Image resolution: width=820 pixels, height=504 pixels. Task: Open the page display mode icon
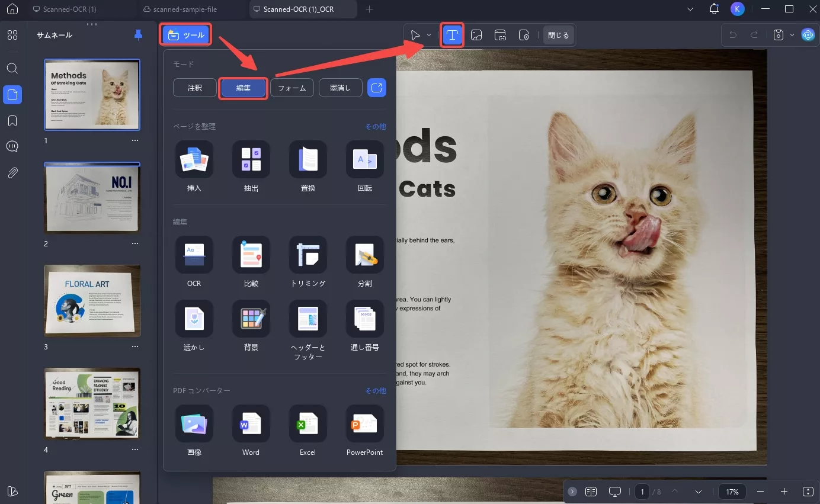click(591, 492)
